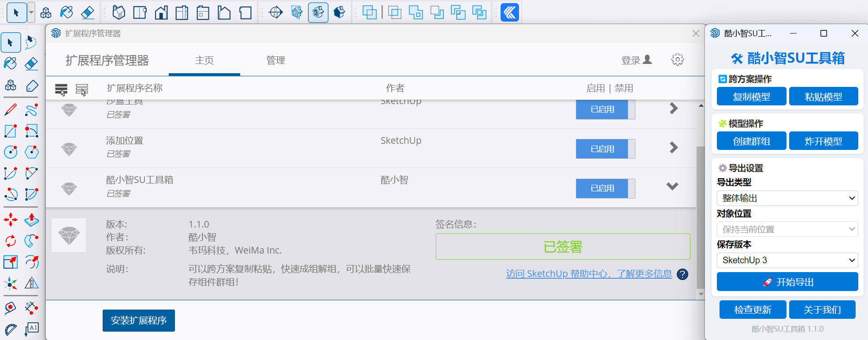
Task: Click the 检查更新 button
Action: click(753, 310)
